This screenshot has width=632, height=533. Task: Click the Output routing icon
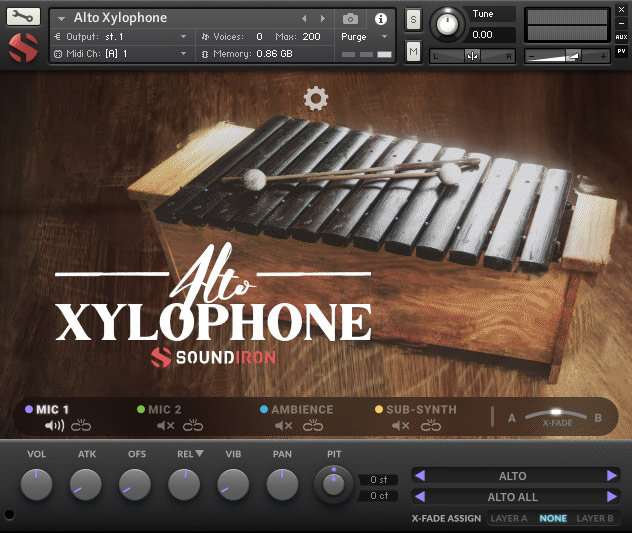(x=57, y=37)
